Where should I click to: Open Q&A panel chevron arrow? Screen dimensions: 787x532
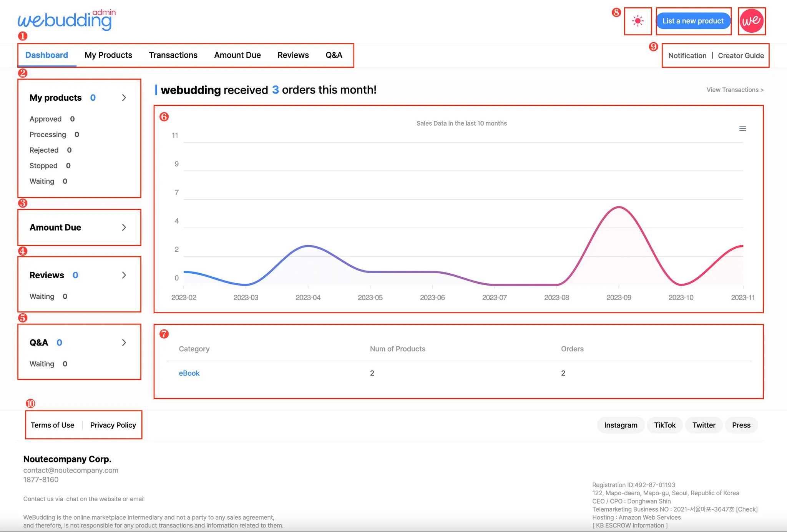[x=124, y=342]
